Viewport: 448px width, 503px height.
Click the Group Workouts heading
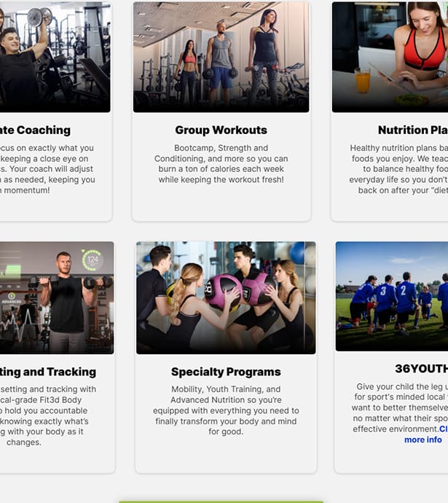tap(221, 130)
